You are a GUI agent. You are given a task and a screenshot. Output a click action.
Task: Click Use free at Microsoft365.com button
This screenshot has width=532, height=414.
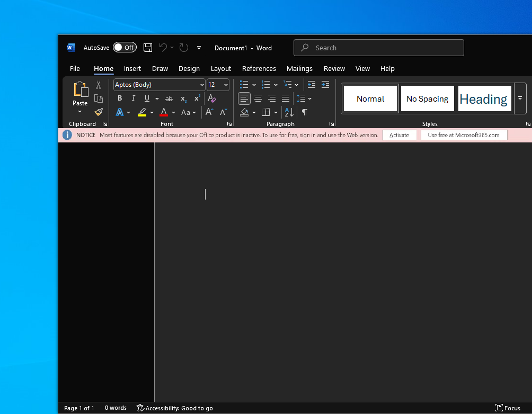(x=464, y=135)
